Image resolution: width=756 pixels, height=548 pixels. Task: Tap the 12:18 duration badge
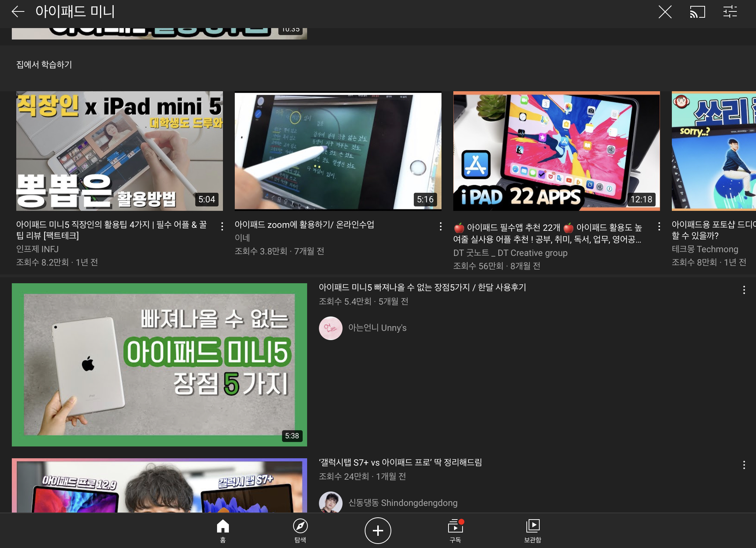[x=642, y=199]
